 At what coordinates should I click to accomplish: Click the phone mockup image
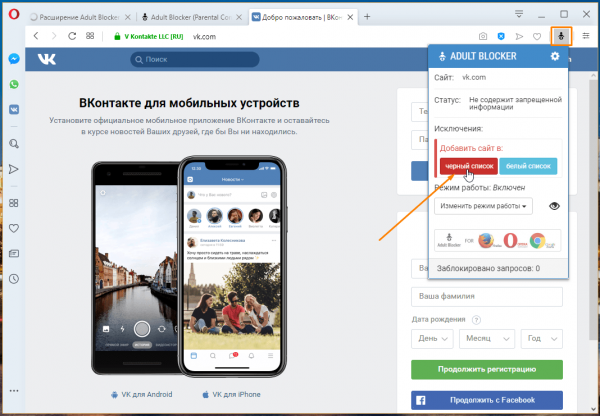[189, 266]
